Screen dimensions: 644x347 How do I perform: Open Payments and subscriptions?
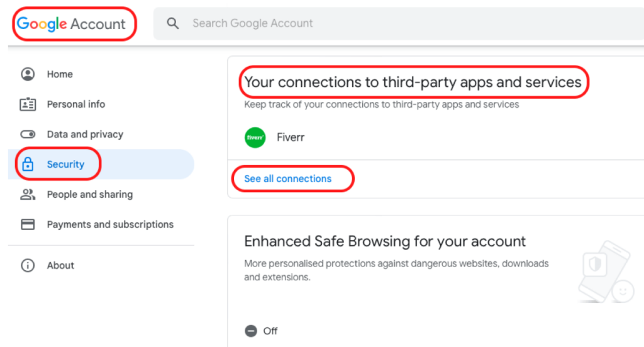tap(110, 224)
